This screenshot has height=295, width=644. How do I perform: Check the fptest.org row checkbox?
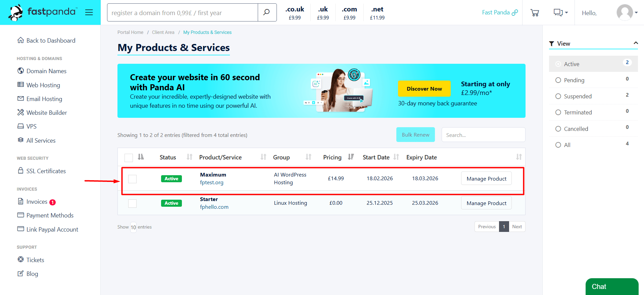click(133, 179)
